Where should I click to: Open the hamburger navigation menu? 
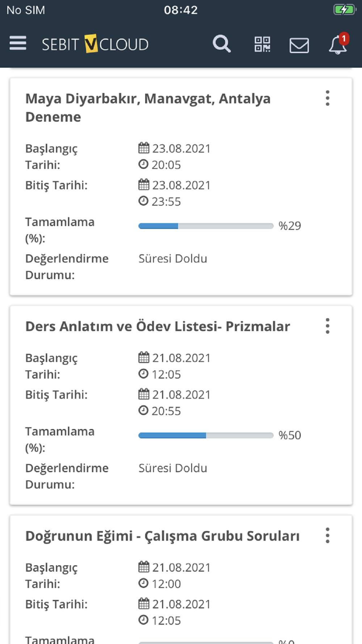[18, 43]
